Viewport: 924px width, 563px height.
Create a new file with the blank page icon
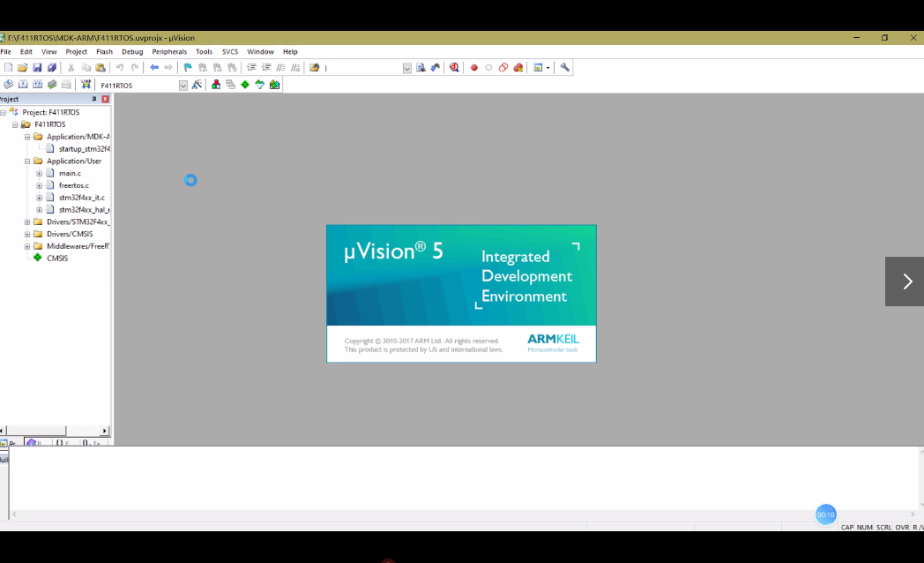coord(8,68)
